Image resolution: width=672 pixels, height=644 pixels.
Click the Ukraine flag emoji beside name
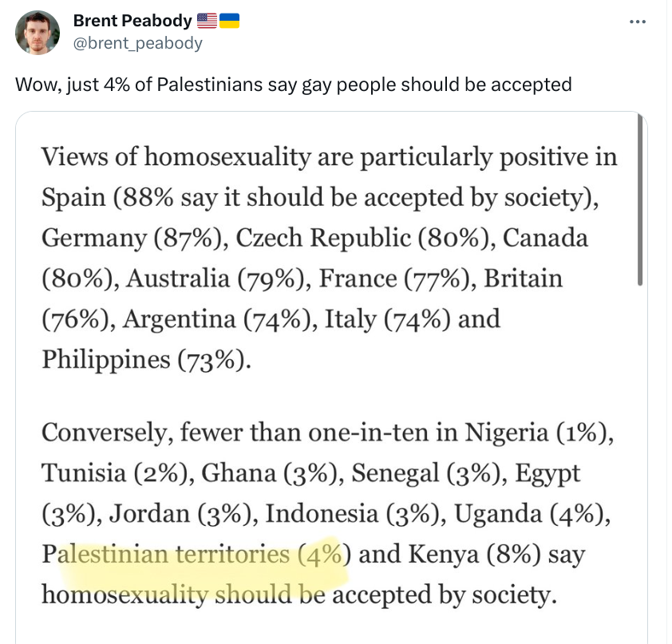229,21
